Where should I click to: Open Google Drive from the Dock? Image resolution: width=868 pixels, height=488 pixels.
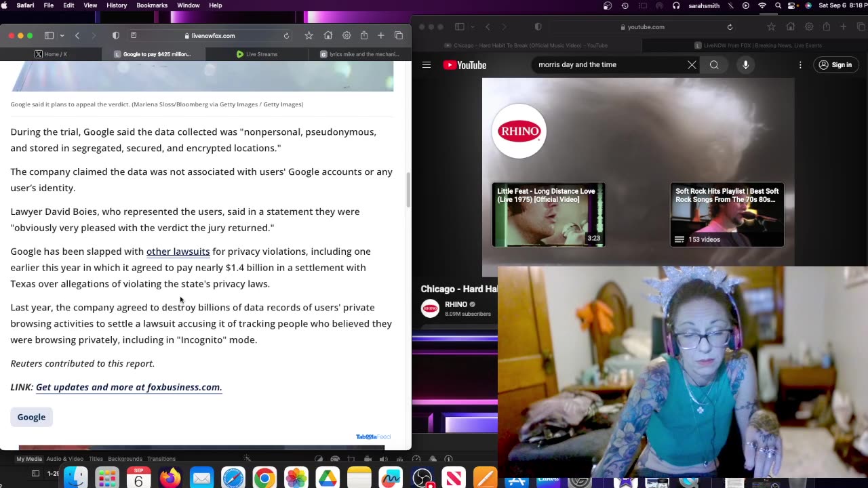(x=328, y=478)
